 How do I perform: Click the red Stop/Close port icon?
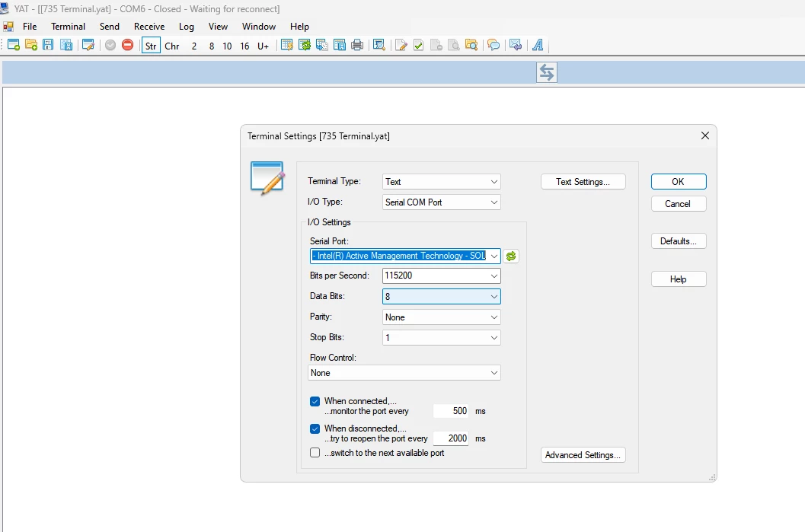click(128, 45)
